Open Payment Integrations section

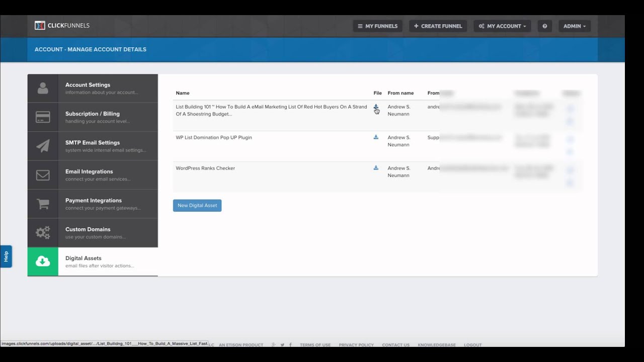(93, 204)
